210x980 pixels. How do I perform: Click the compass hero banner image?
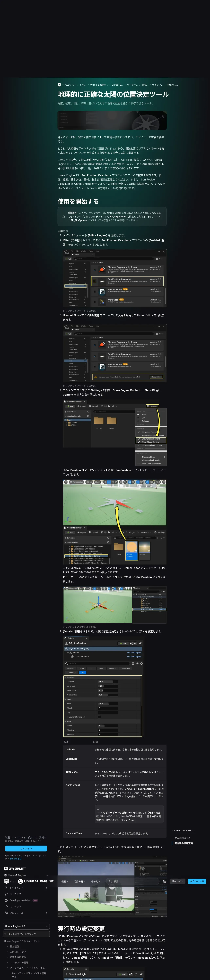112,120
